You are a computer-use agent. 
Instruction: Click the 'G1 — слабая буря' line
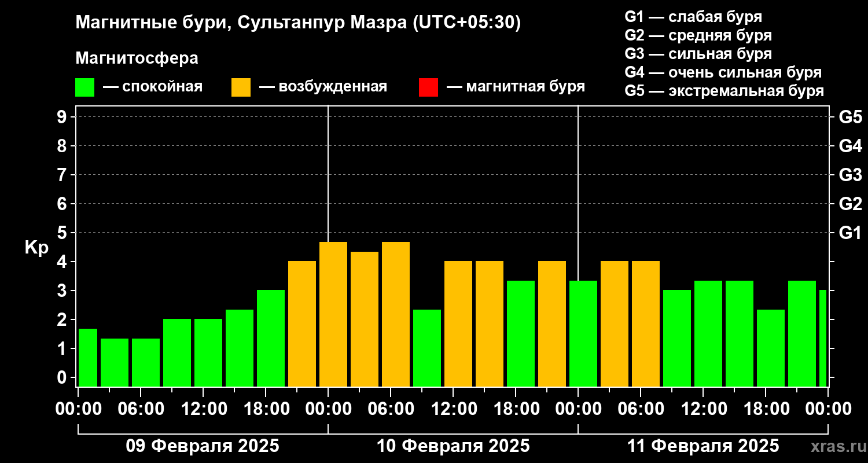click(x=693, y=17)
